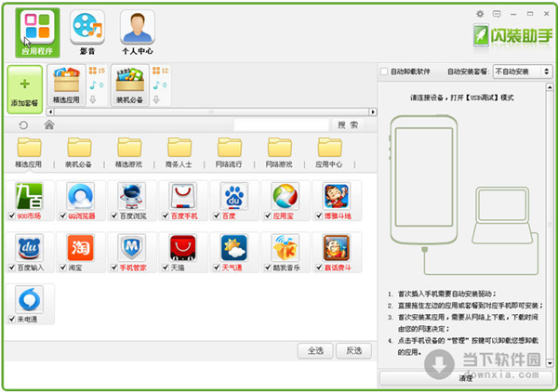The height and width of the screenshot is (392, 558).
Task: Click the 900市场 app icon
Action: (x=29, y=196)
